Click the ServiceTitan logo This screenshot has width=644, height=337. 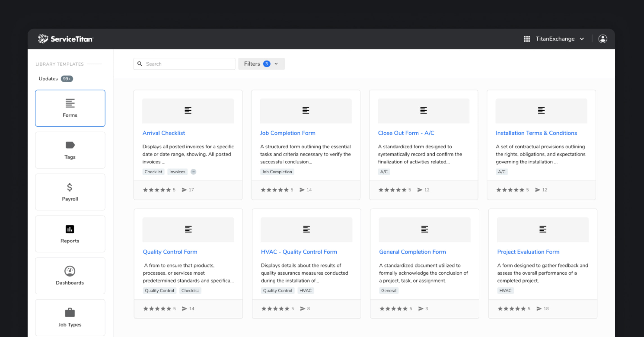66,39
